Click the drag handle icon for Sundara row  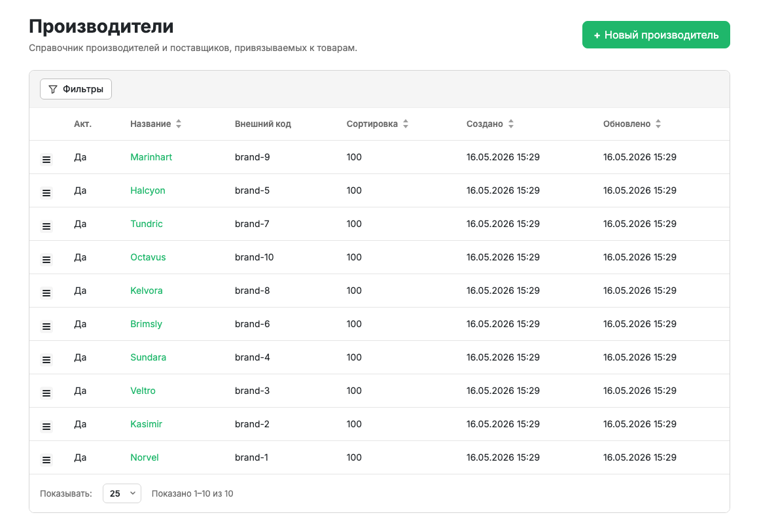46,360
